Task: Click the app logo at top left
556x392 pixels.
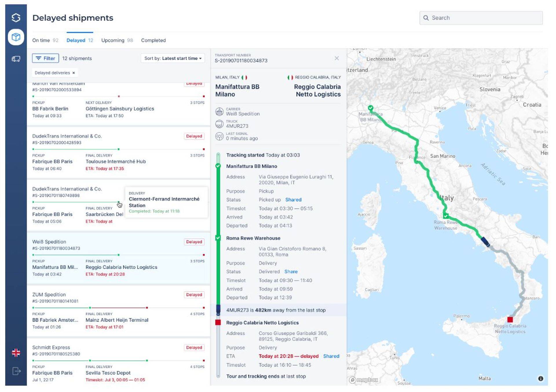Action: (x=16, y=18)
